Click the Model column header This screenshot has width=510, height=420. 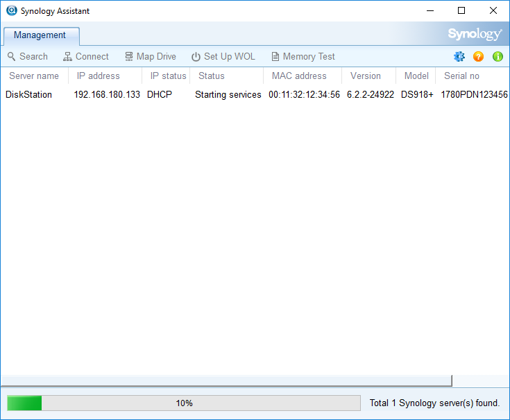point(416,76)
